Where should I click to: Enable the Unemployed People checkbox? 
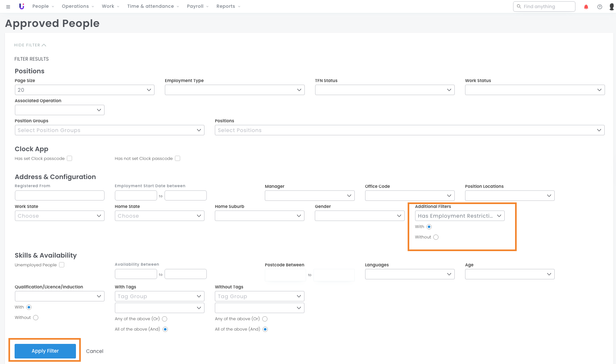pyautogui.click(x=62, y=265)
